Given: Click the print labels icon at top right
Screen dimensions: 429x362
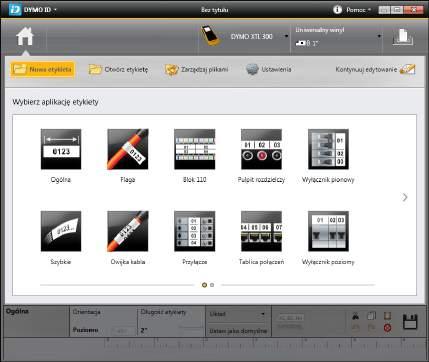Looking at the screenshot, I should click(403, 37).
